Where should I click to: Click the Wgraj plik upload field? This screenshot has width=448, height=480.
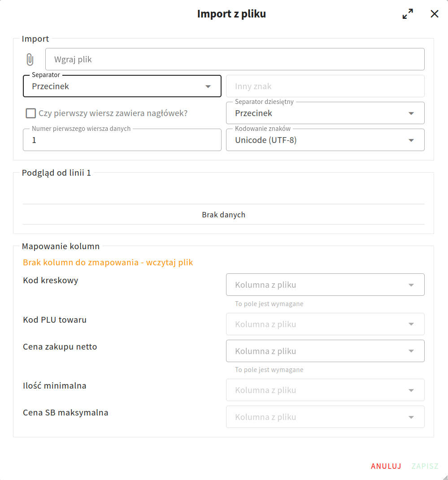[x=235, y=59]
